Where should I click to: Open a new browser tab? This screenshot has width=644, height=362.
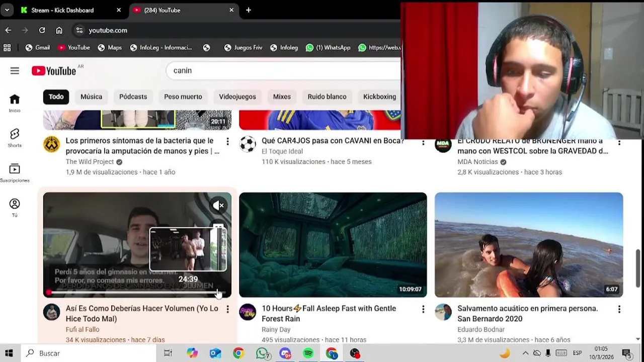tap(249, 10)
